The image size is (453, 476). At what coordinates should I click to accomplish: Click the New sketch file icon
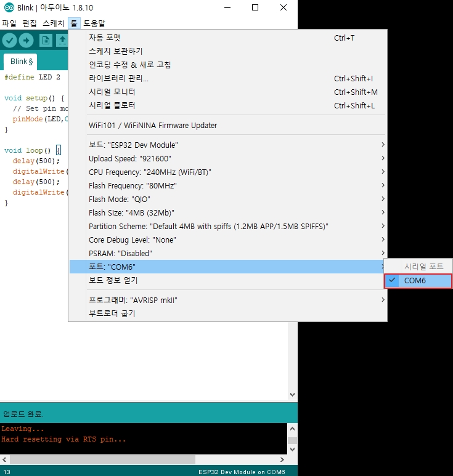46,41
